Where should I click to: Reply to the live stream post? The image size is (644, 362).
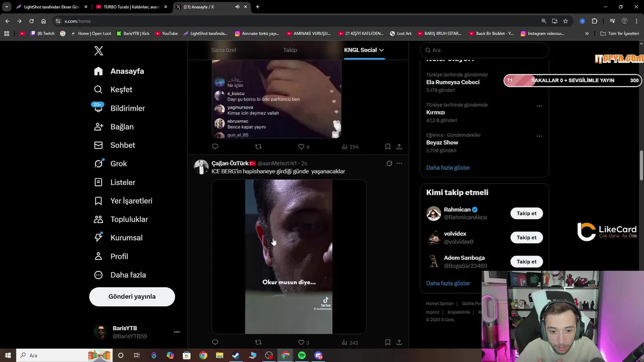[x=215, y=147]
